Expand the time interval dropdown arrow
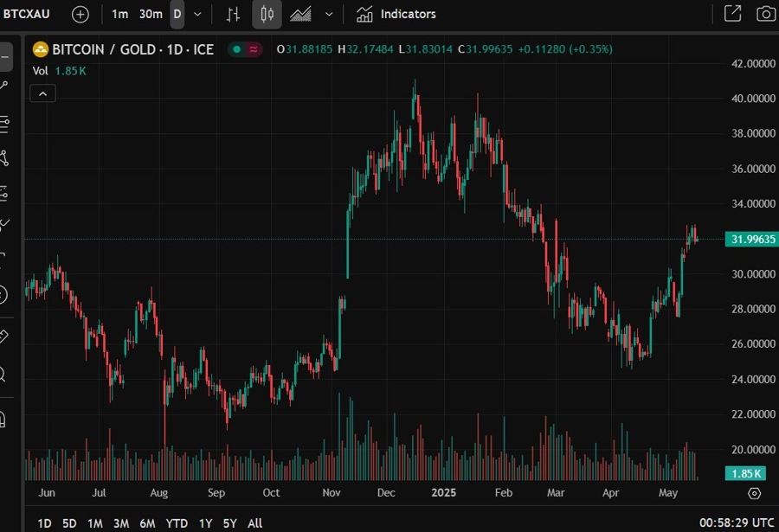Screen dimensions: 779x532 tap(197, 14)
